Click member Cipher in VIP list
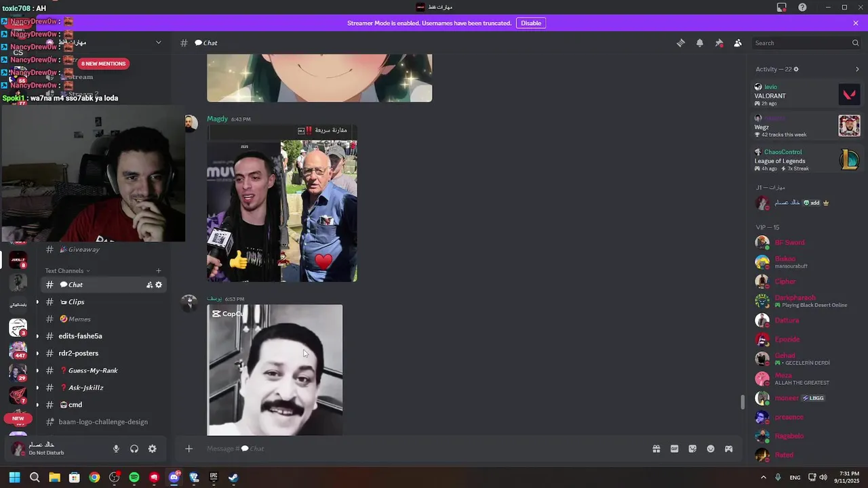The width and height of the screenshot is (868, 488). point(807,281)
